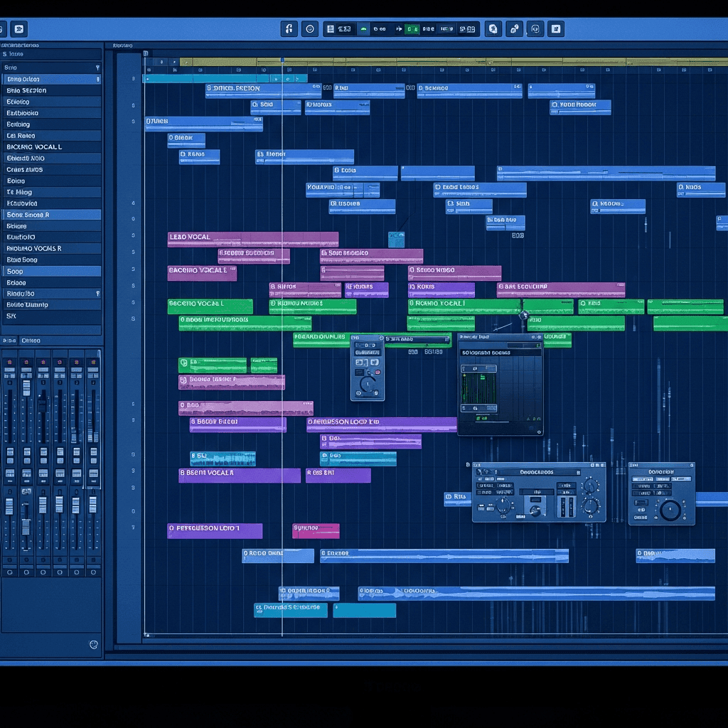
Task: Select the 'BIOCRIC VOCAL L' track row
Action: click(x=51, y=147)
